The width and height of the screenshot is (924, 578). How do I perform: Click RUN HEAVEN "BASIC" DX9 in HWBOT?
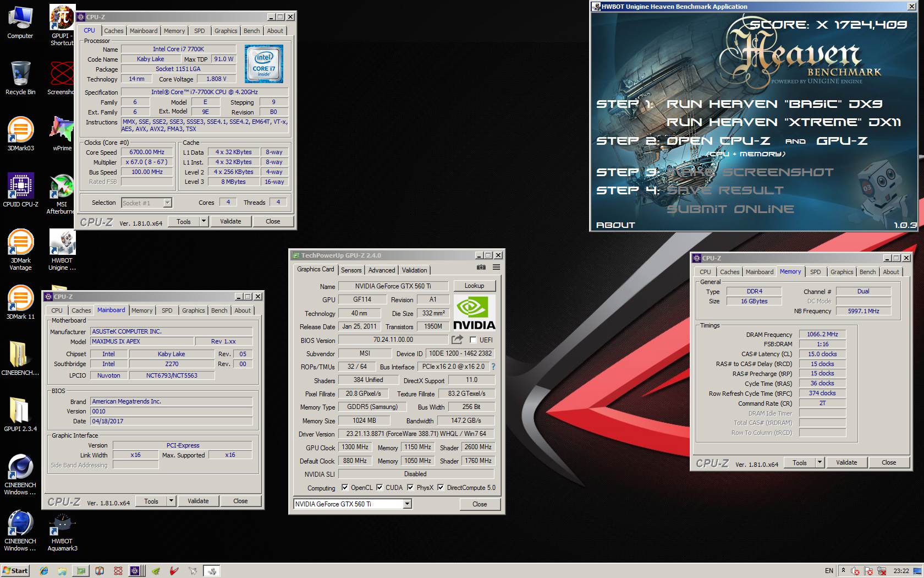774,103
